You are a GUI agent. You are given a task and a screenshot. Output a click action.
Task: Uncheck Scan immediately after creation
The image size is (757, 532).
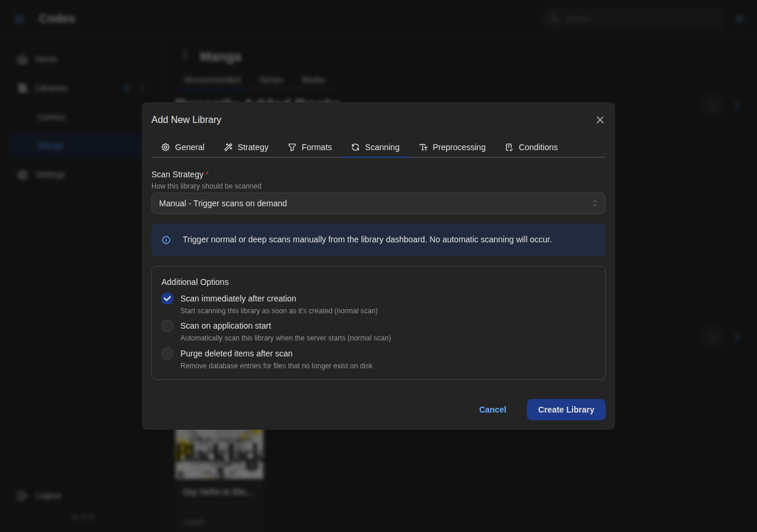pos(167,299)
